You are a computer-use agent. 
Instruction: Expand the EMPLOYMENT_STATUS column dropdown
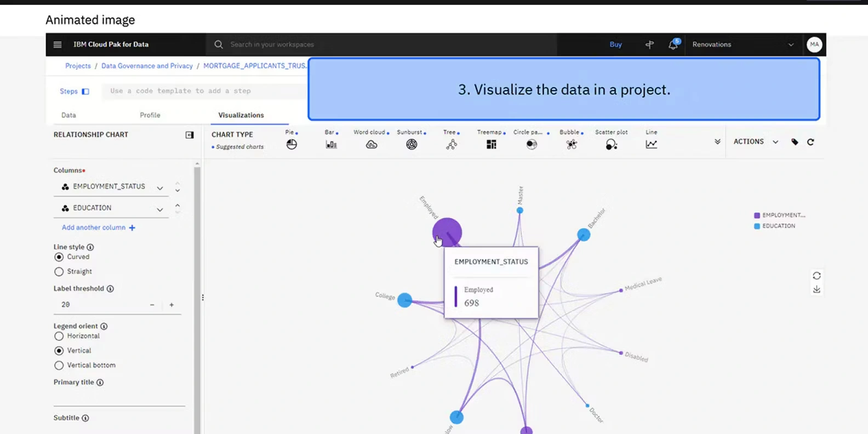click(x=159, y=188)
